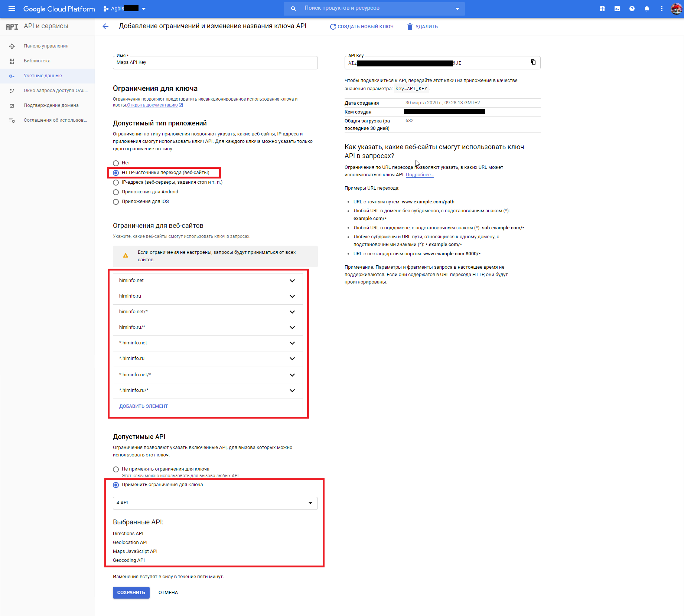Viewport: 684px width, 616px height.
Task: Choose 'Приложения для Android' radio
Action: (x=116, y=192)
